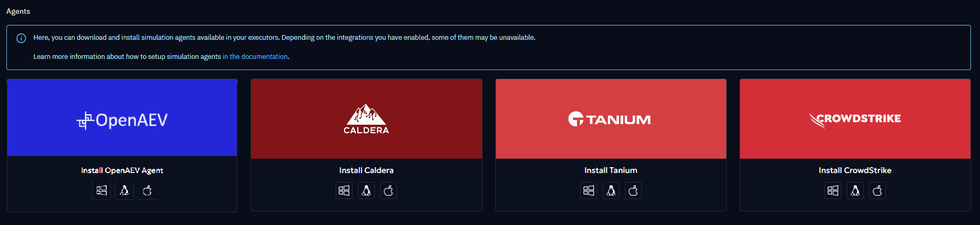This screenshot has height=225, width=980.
Task: Click the Tanium logo banner
Action: 611,119
